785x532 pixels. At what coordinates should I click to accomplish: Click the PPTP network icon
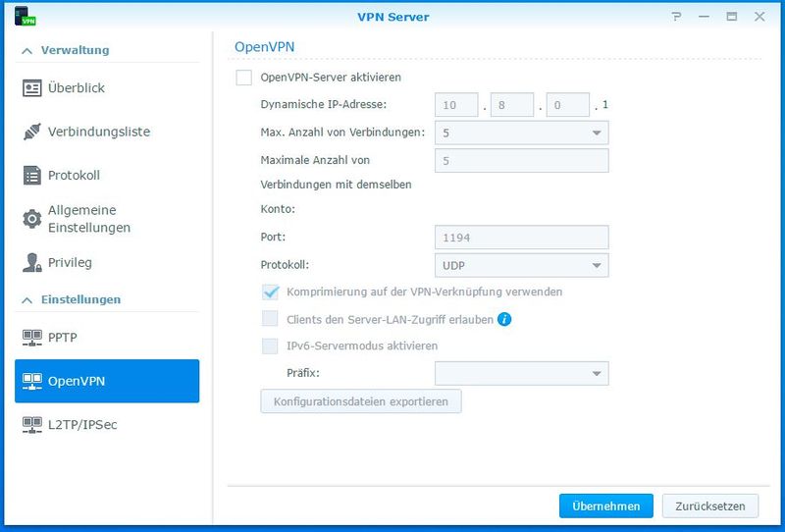coord(32,338)
